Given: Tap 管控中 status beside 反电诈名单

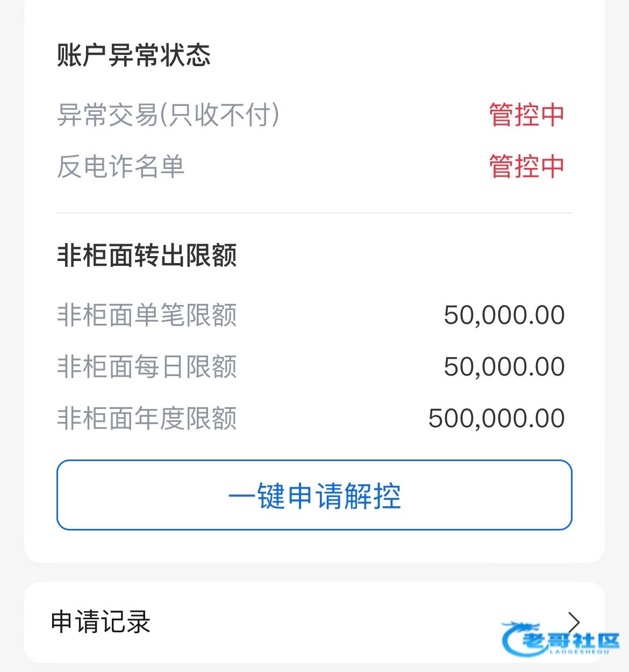Looking at the screenshot, I should tap(526, 166).
